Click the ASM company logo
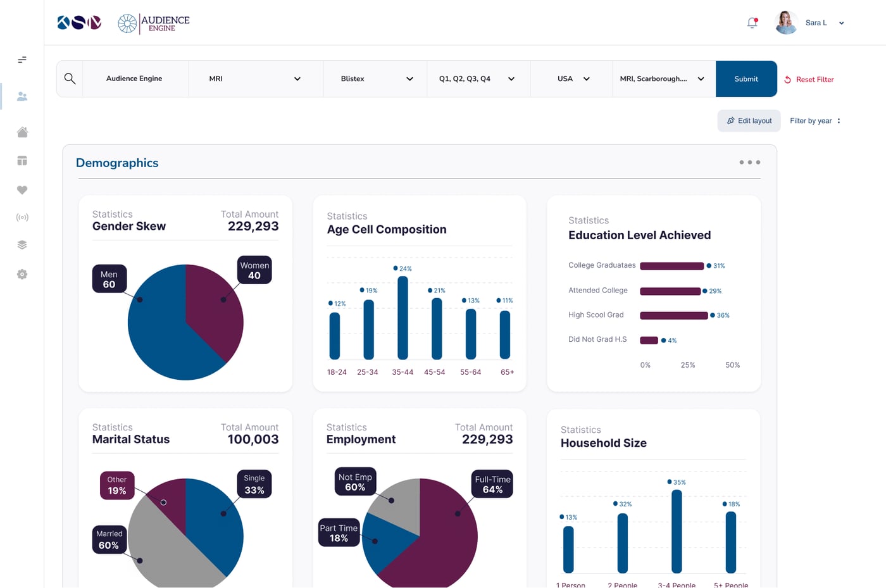 coord(79,23)
